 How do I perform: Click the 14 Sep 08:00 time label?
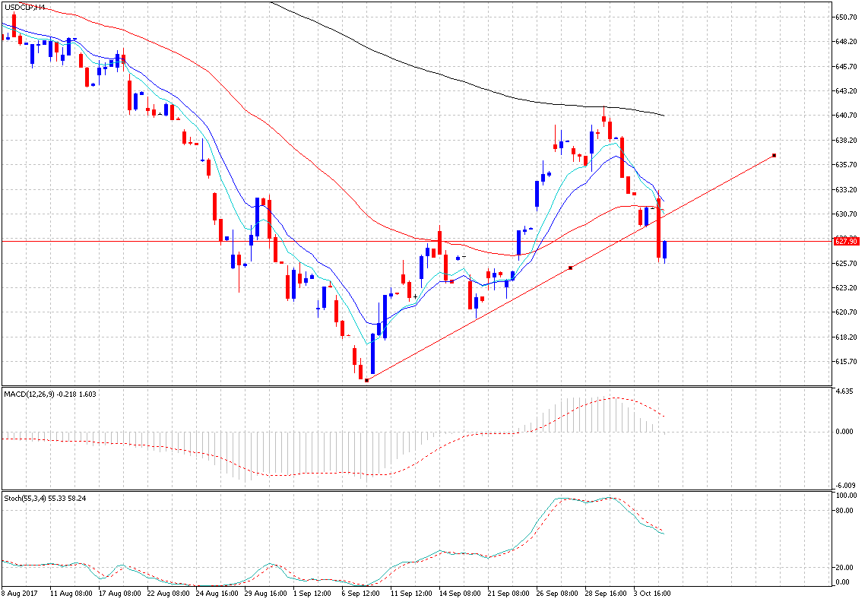pyautogui.click(x=461, y=594)
